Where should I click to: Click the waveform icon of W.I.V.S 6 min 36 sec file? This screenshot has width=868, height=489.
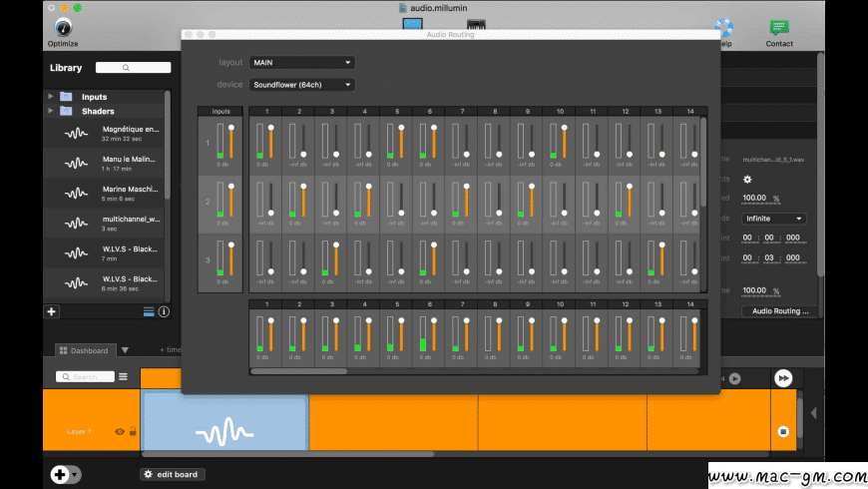click(x=77, y=283)
